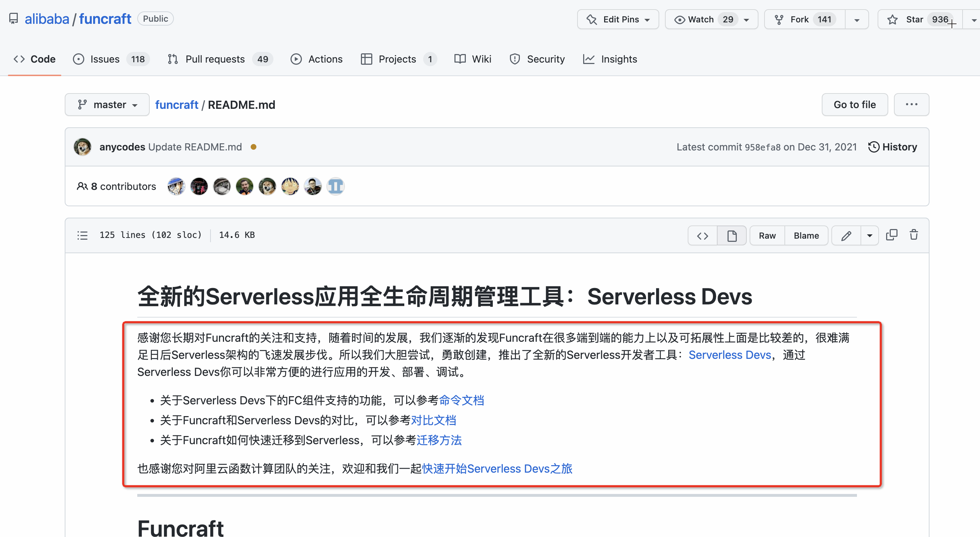Open the master branch selector

point(107,105)
